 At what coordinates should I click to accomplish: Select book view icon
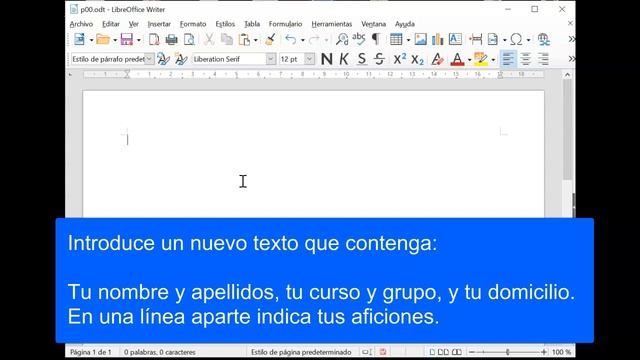coord(457,352)
